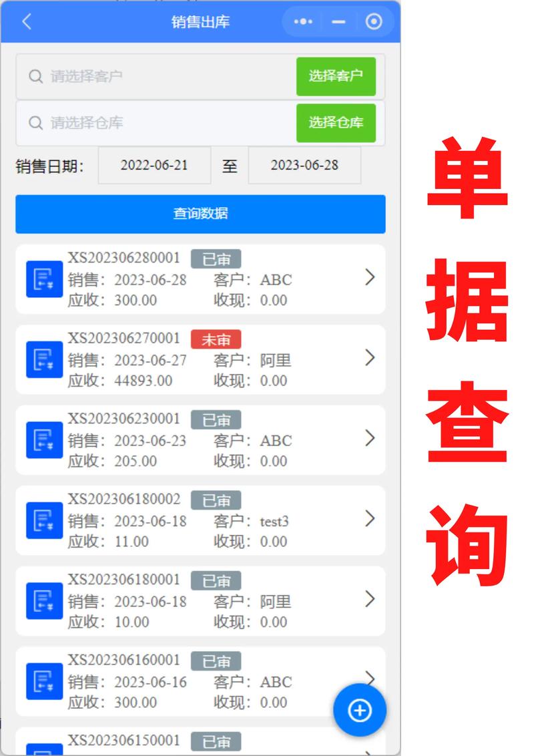
Task: Click the document icon for XS202306270001
Action: coord(44,360)
